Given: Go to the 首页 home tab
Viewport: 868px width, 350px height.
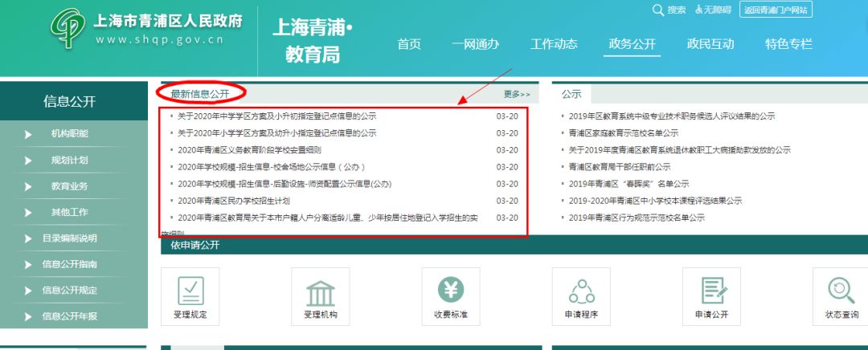Looking at the screenshot, I should tap(409, 44).
